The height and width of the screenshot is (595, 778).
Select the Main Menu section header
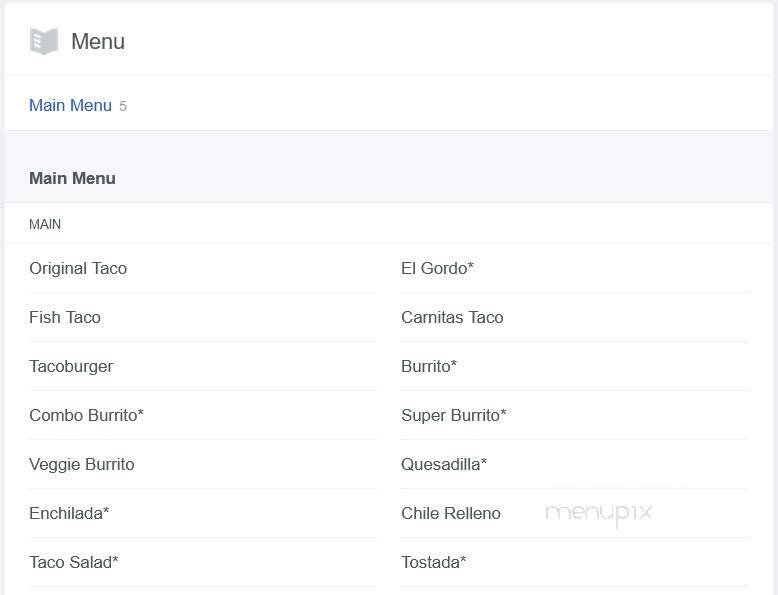tap(72, 178)
